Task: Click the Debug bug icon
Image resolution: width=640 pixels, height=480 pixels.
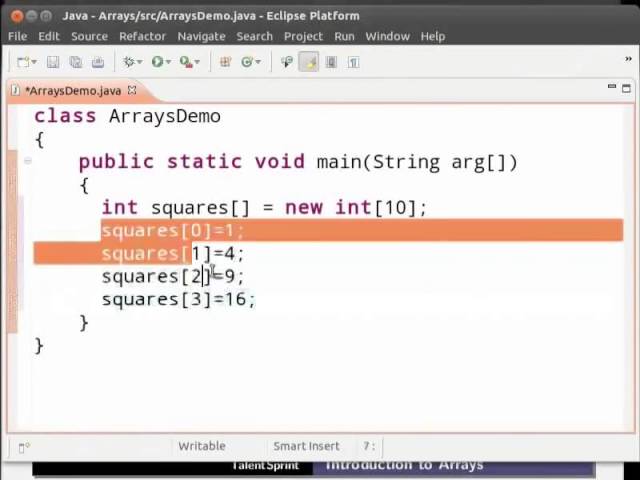Action: [129, 62]
